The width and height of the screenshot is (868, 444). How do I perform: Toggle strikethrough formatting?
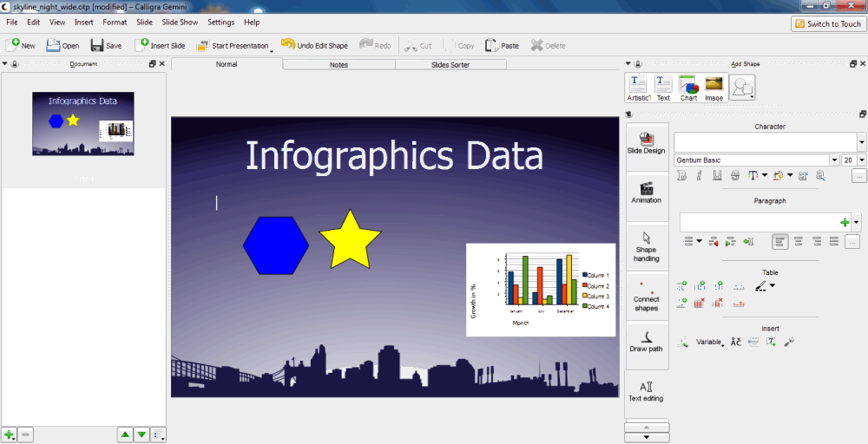click(x=734, y=176)
